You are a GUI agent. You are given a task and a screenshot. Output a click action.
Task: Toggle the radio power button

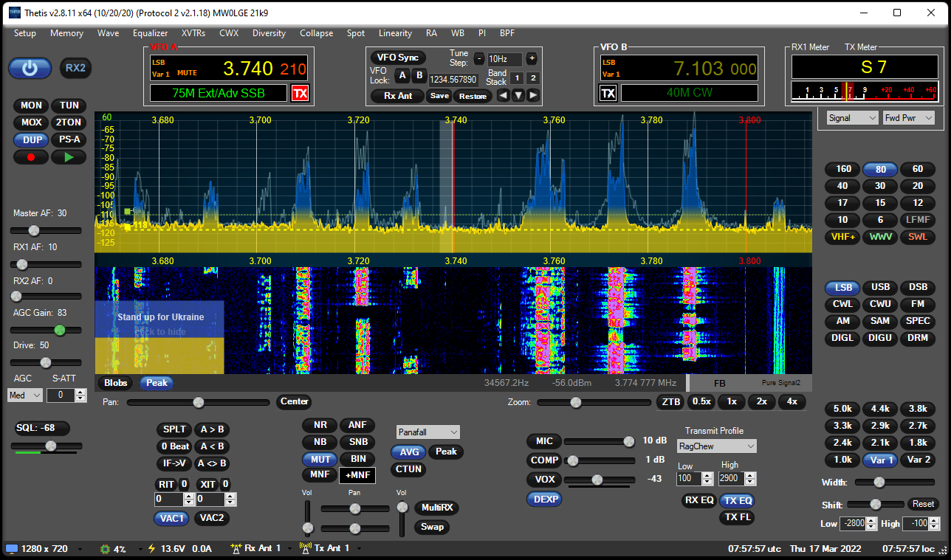[30, 68]
